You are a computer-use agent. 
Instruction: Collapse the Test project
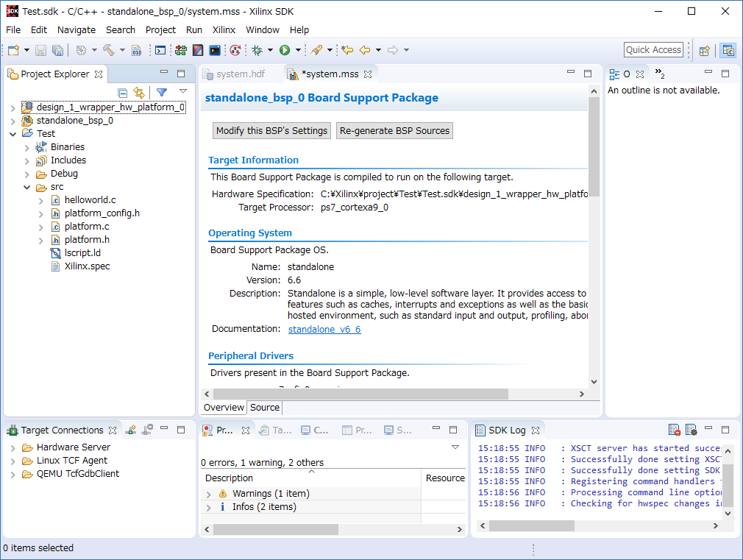[13, 134]
